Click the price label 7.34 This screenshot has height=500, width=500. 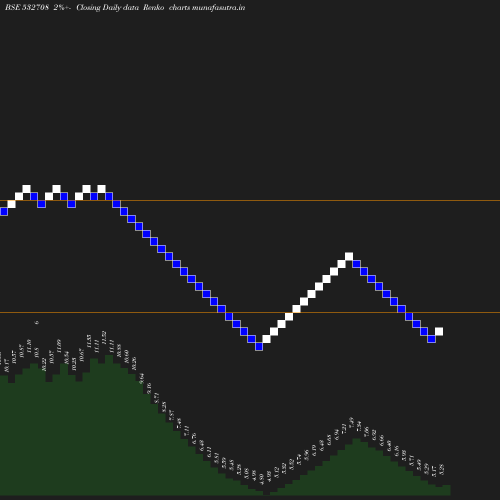coord(359,426)
